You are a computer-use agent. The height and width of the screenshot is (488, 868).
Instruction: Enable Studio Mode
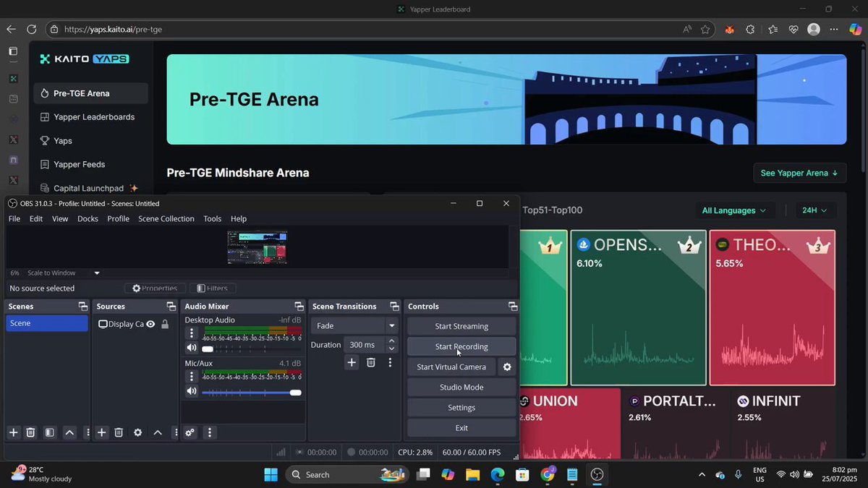pos(461,387)
